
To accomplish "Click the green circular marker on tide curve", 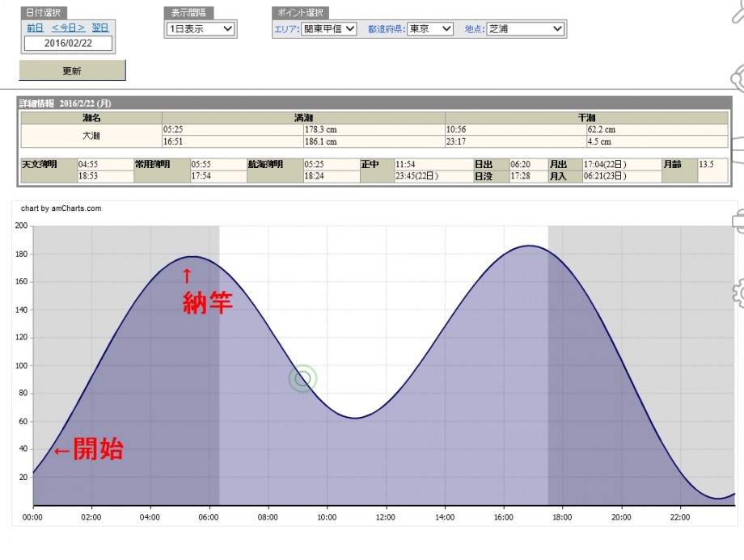I will tap(302, 378).
